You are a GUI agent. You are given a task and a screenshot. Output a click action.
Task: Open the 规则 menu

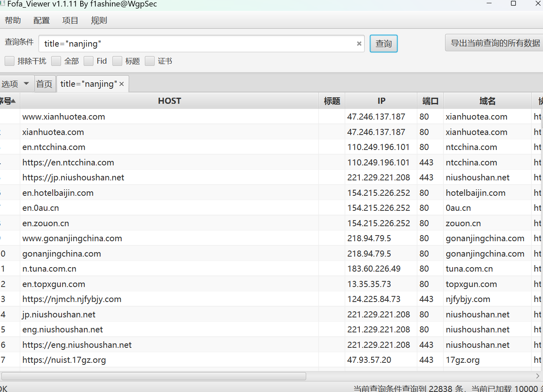(x=99, y=20)
